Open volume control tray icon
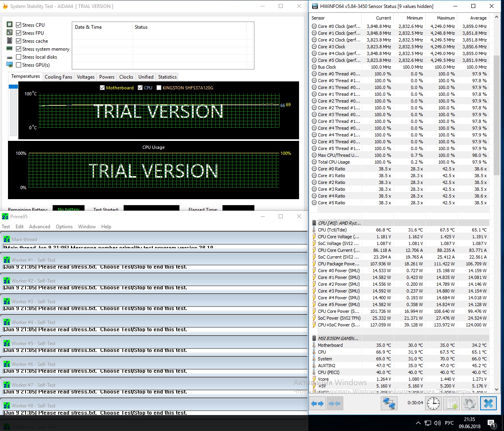 [x=437, y=423]
